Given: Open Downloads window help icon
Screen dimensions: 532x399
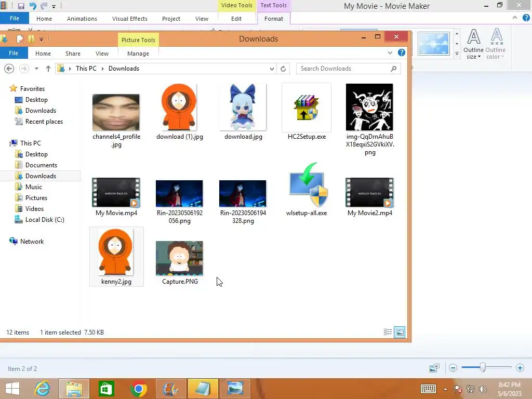Looking at the screenshot, I should pyautogui.click(x=402, y=52).
